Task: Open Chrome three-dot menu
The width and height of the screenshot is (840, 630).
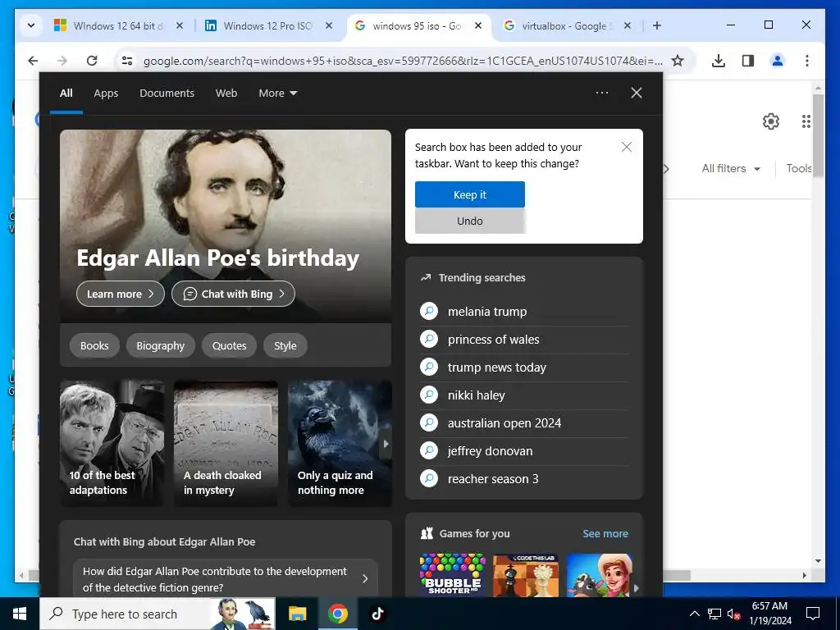Action: coord(807,61)
